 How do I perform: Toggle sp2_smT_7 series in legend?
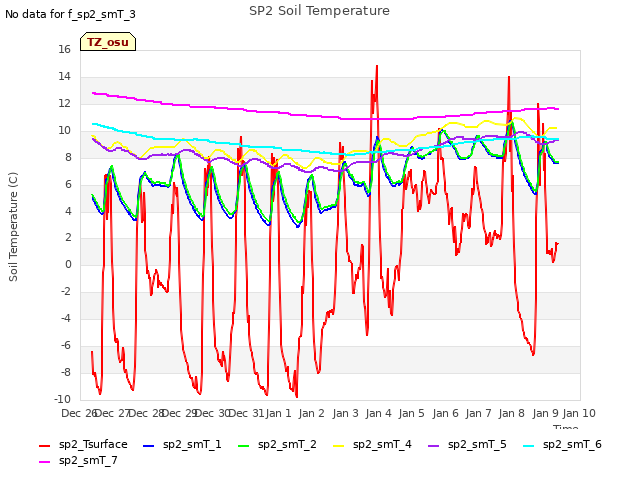78,460
